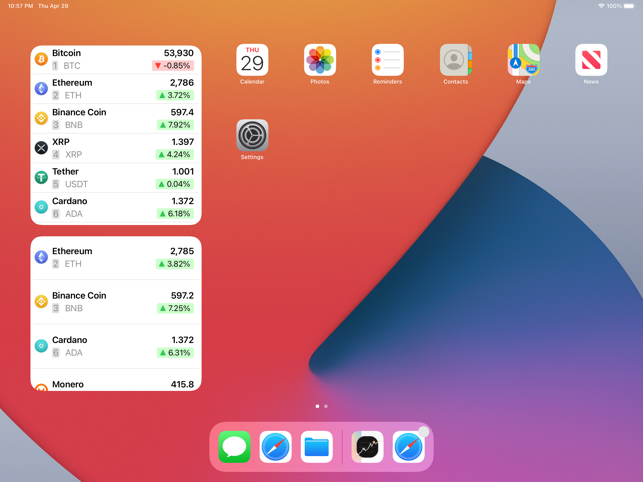Tap the Bitcoin coin logo
Screen dimensions: 643x482
pos(41,59)
